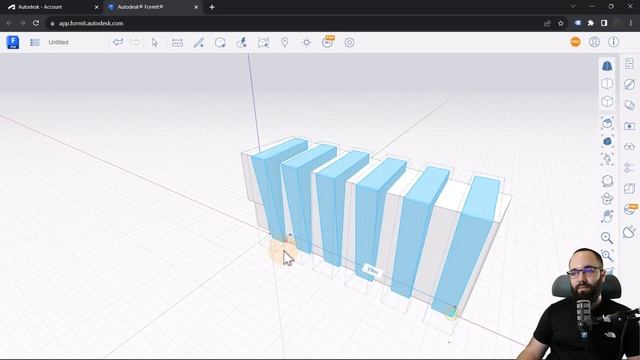The height and width of the screenshot is (360, 640).
Task: Click the browser share icon
Action: 547,23
